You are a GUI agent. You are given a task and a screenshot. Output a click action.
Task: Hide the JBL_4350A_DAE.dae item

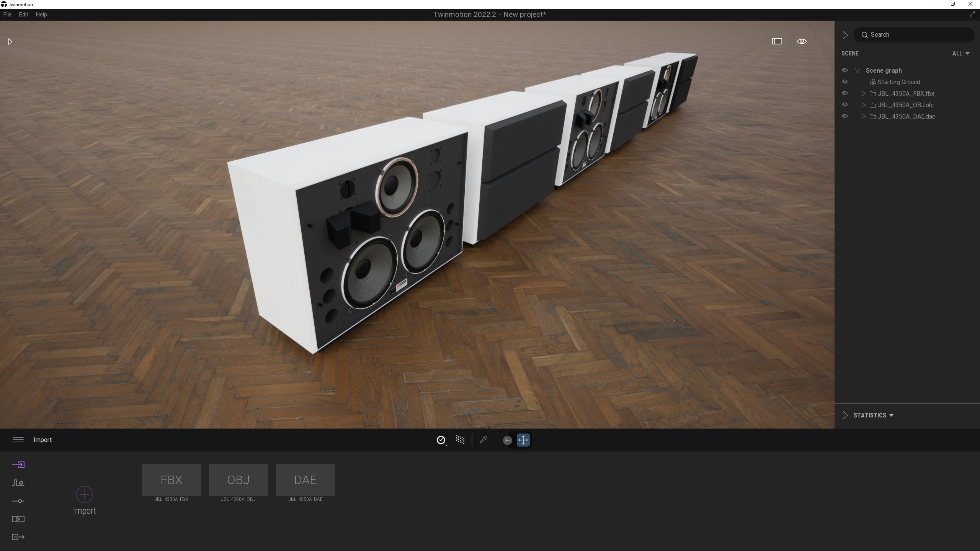click(844, 116)
